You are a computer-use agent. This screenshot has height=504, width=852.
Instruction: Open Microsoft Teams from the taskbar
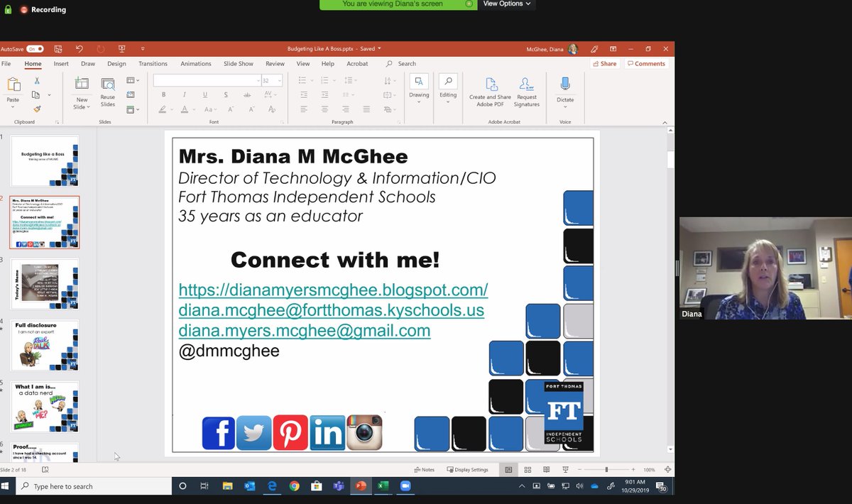(x=339, y=486)
